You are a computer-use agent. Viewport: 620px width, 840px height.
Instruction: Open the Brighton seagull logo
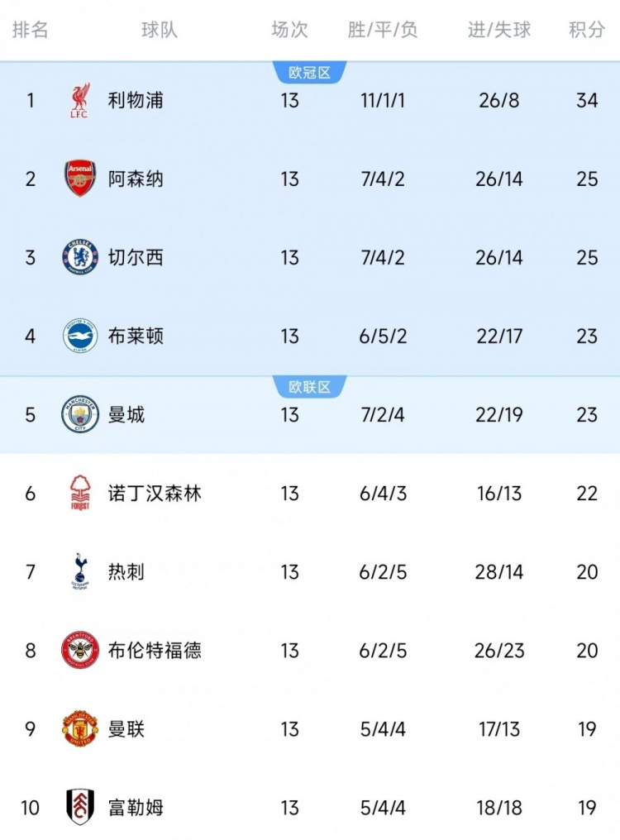pos(80,336)
